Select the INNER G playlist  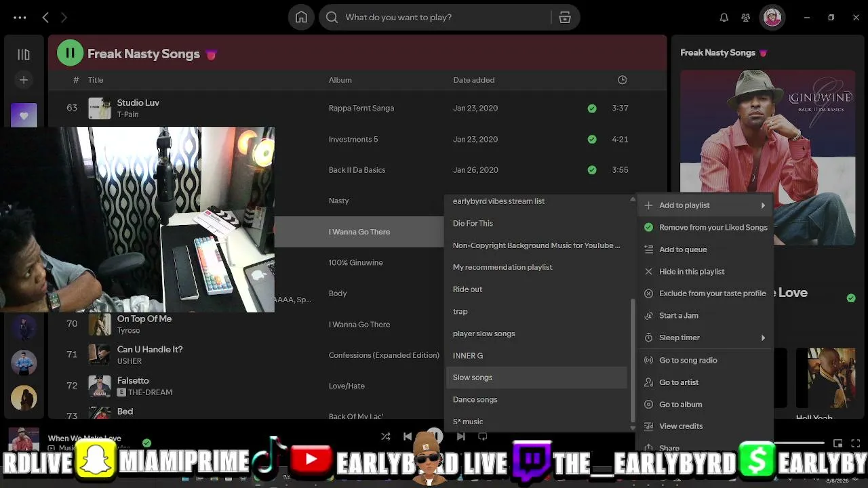coord(536,355)
